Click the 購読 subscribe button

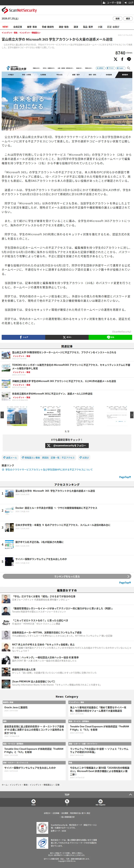tap(128, 19)
